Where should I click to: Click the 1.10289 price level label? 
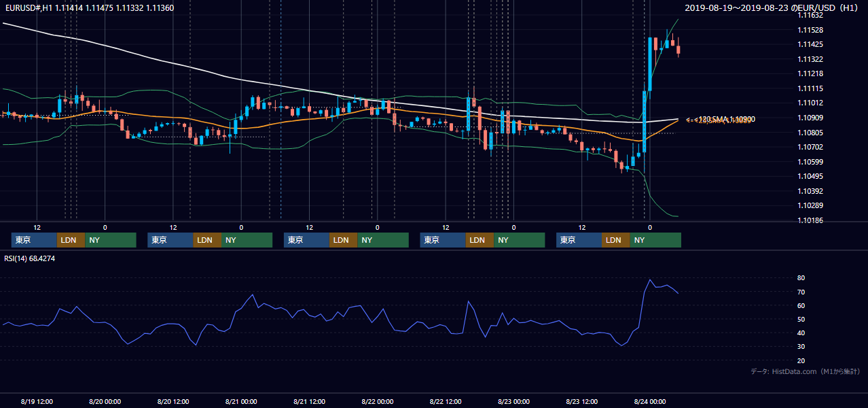(x=810, y=205)
